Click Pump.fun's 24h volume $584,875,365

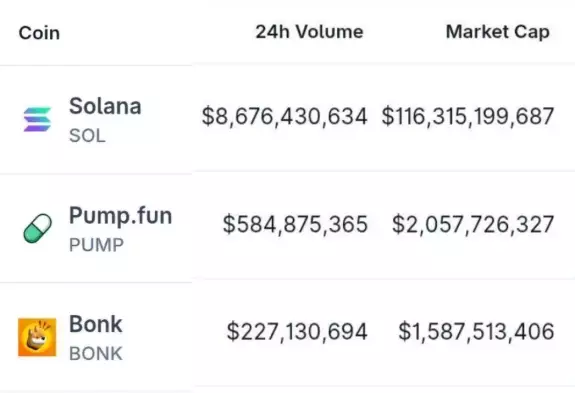[x=295, y=224]
